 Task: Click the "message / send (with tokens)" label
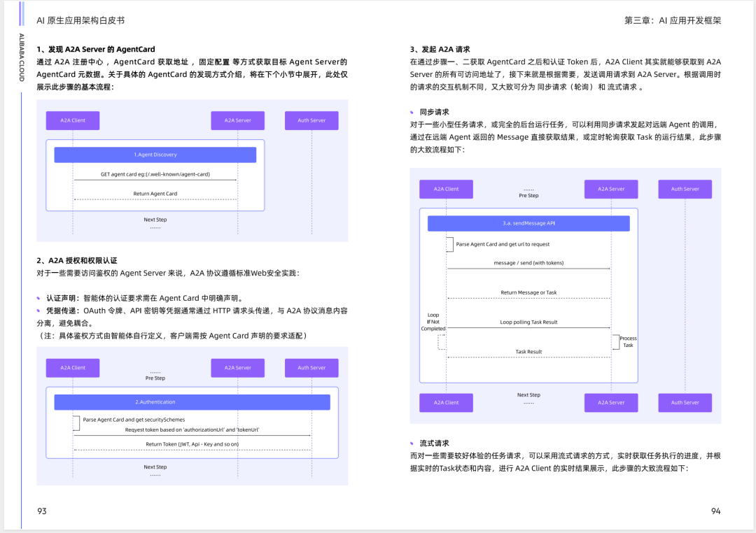[528, 262]
